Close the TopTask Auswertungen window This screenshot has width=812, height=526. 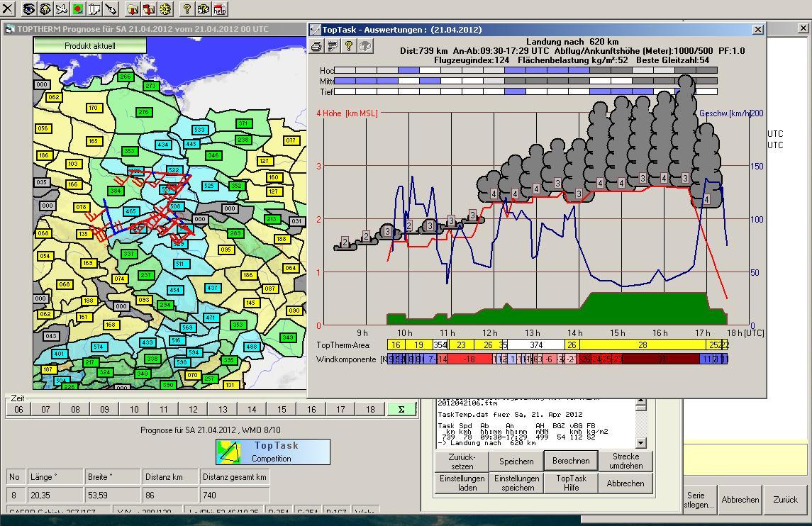(x=757, y=29)
